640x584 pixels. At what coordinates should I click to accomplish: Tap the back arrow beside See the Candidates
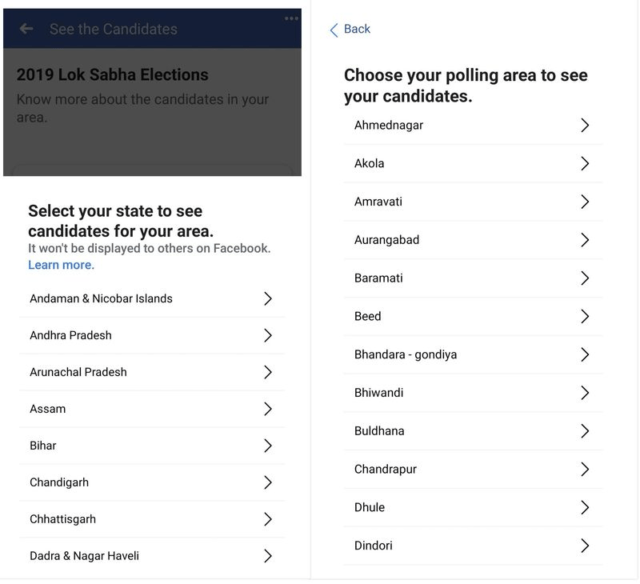pos(26,29)
